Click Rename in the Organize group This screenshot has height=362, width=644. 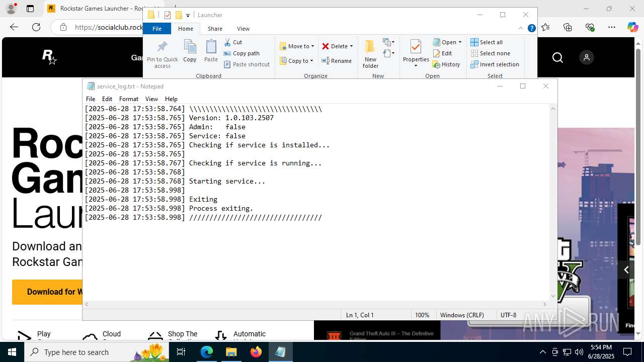pos(337,61)
